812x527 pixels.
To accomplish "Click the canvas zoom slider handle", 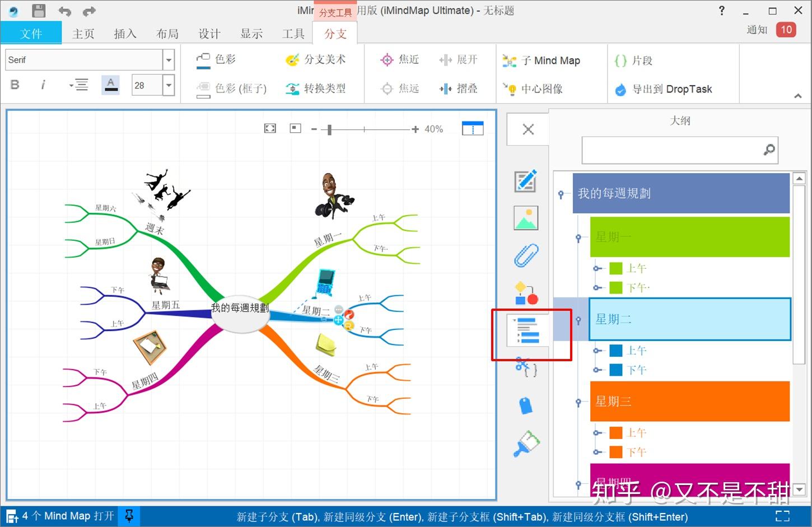I will coord(329,129).
